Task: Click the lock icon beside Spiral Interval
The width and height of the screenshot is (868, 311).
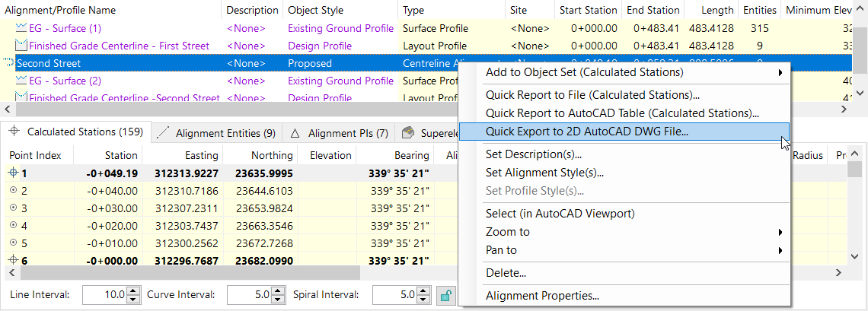Action: 445,295
